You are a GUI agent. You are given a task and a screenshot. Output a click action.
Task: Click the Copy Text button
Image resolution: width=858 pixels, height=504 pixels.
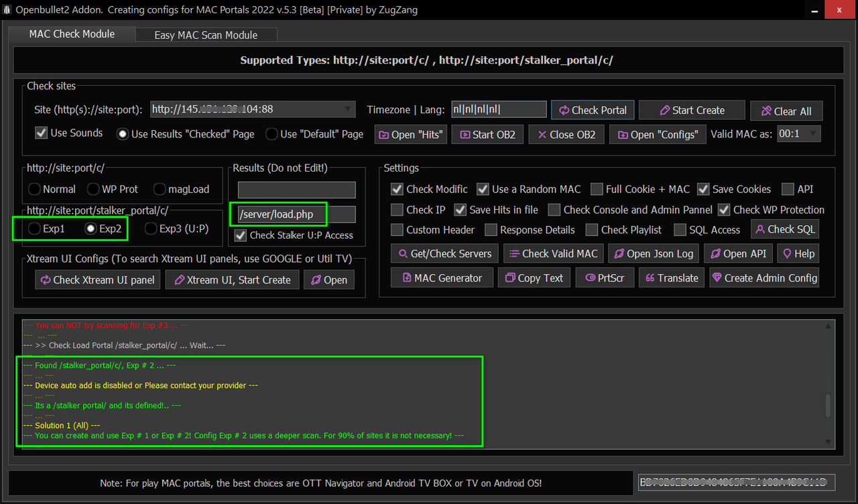coord(534,278)
